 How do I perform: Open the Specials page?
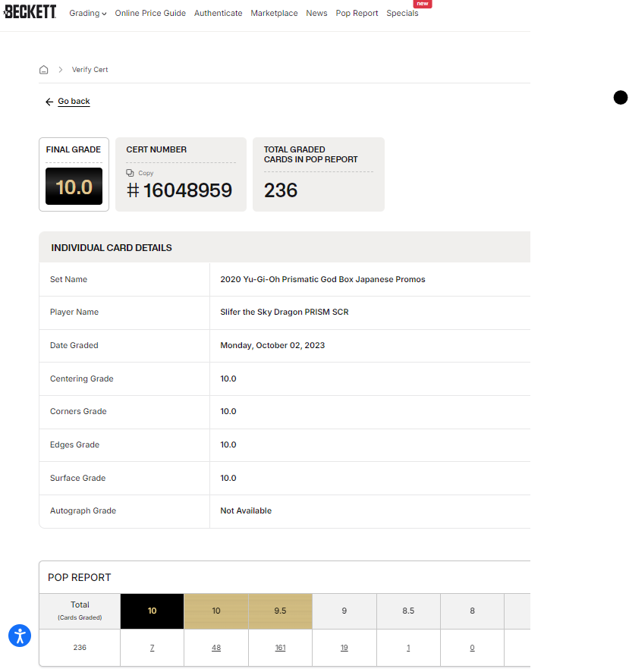[402, 13]
